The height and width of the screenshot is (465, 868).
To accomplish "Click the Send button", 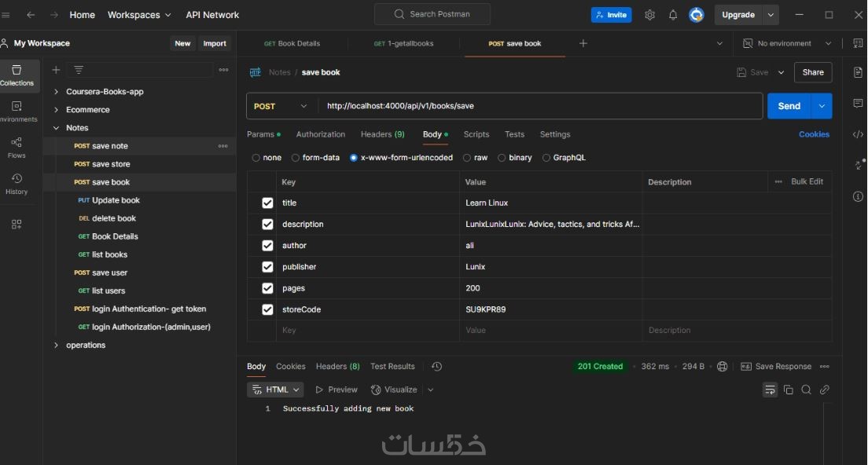I will point(789,106).
